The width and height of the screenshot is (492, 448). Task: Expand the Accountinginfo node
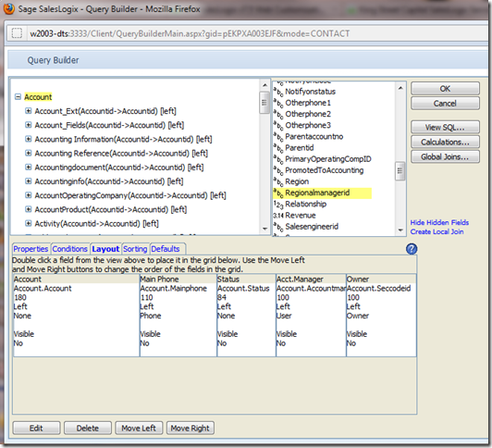pos(29,181)
